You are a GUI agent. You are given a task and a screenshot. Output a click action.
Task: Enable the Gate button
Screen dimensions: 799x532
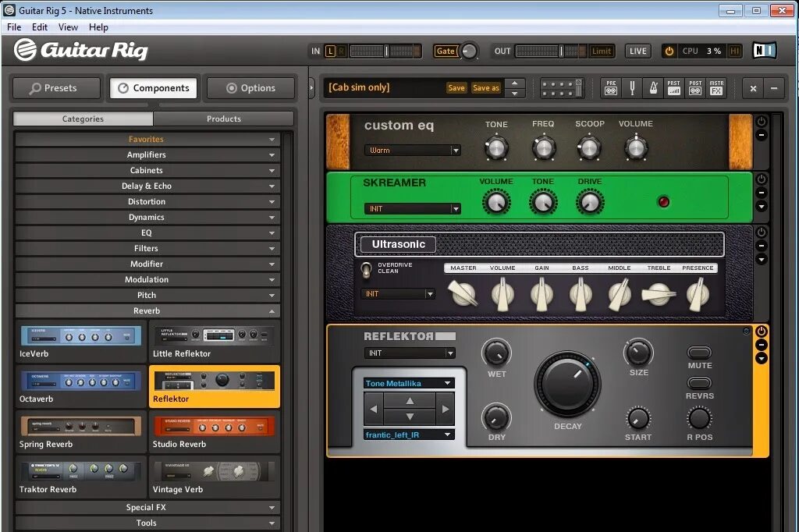click(x=446, y=51)
